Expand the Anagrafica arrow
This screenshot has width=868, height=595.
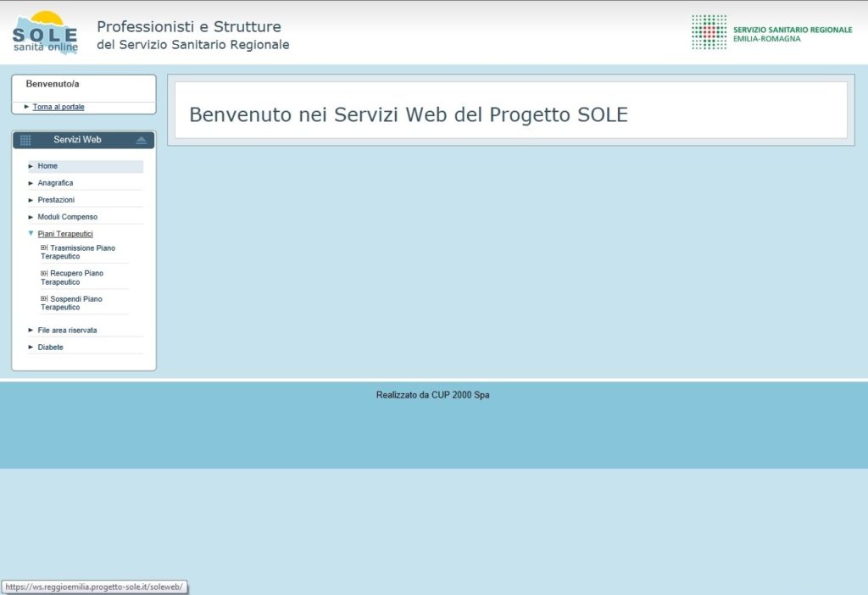coord(31,183)
